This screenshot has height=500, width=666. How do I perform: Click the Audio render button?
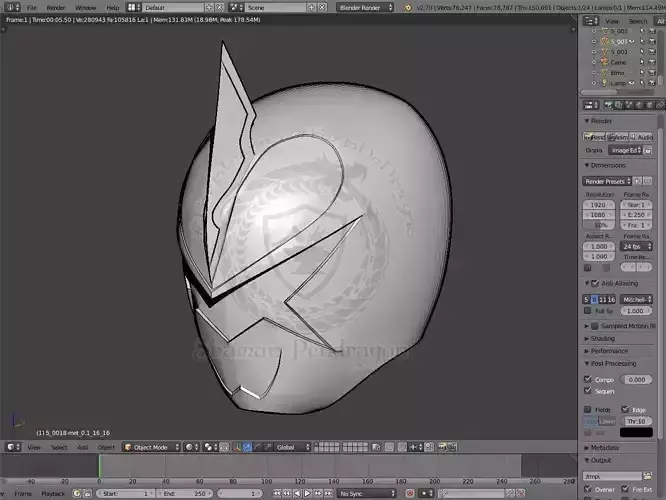pyautogui.click(x=641, y=137)
